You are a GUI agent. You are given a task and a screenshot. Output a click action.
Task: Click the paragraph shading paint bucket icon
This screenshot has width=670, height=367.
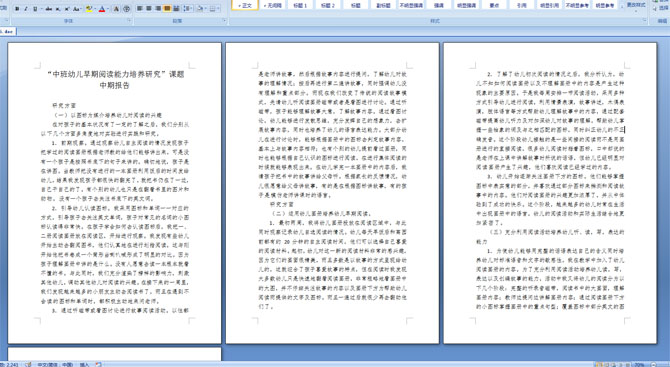coord(200,9)
